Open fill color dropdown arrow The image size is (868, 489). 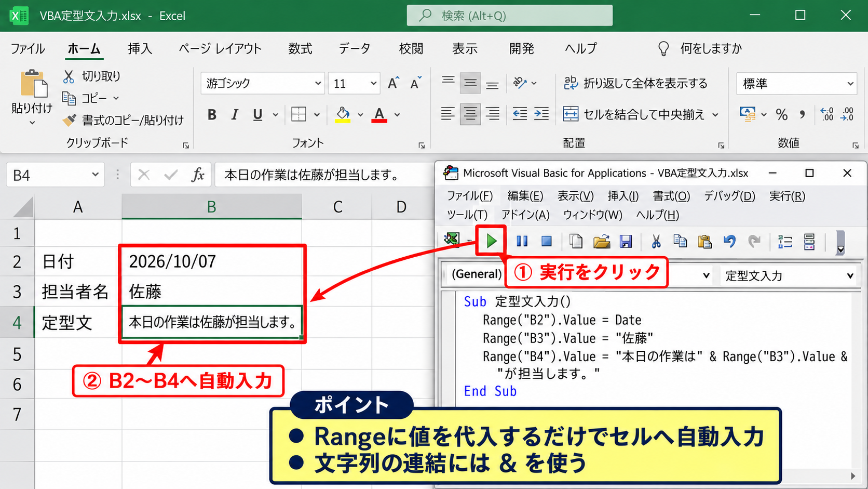pyautogui.click(x=360, y=115)
